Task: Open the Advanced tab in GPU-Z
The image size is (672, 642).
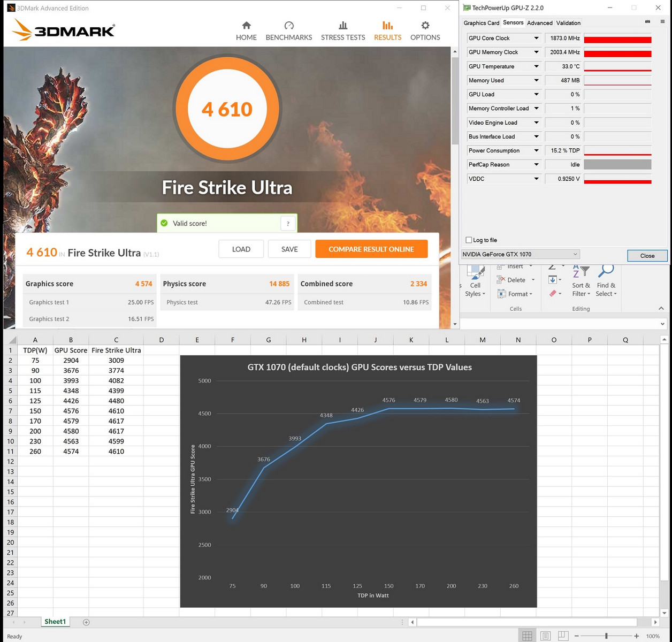Action: 539,23
